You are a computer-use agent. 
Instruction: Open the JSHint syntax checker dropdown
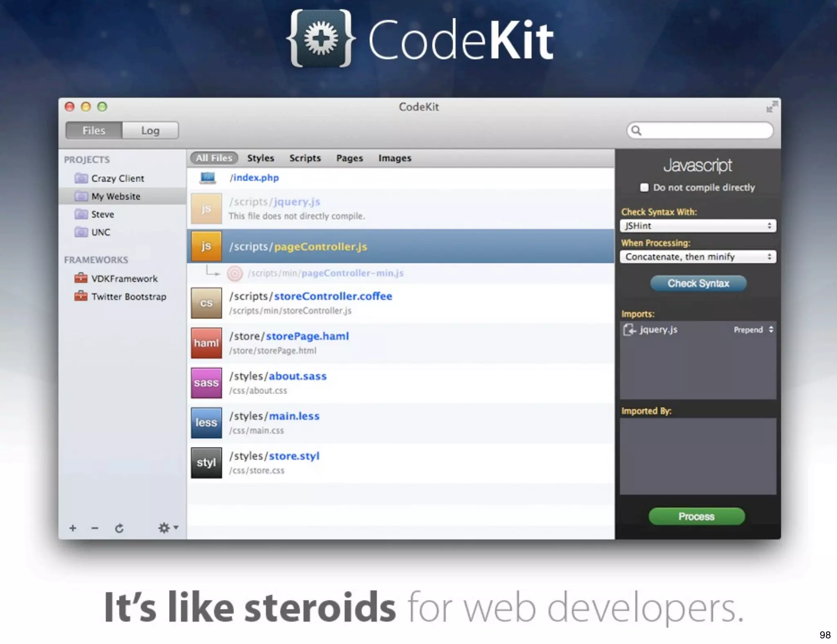[x=698, y=226]
